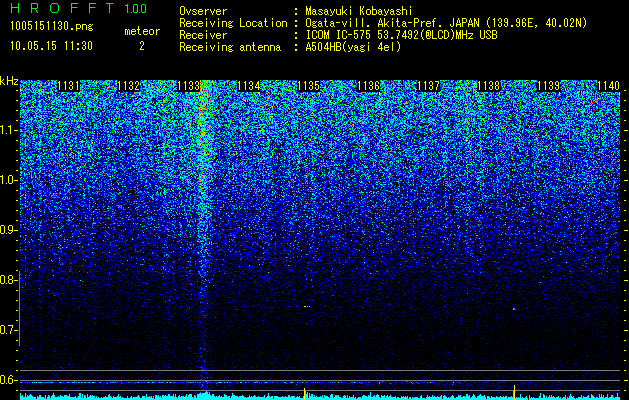The width and height of the screenshot is (629, 400).
Task: Click the 1140 time marker
Action: tap(608, 86)
